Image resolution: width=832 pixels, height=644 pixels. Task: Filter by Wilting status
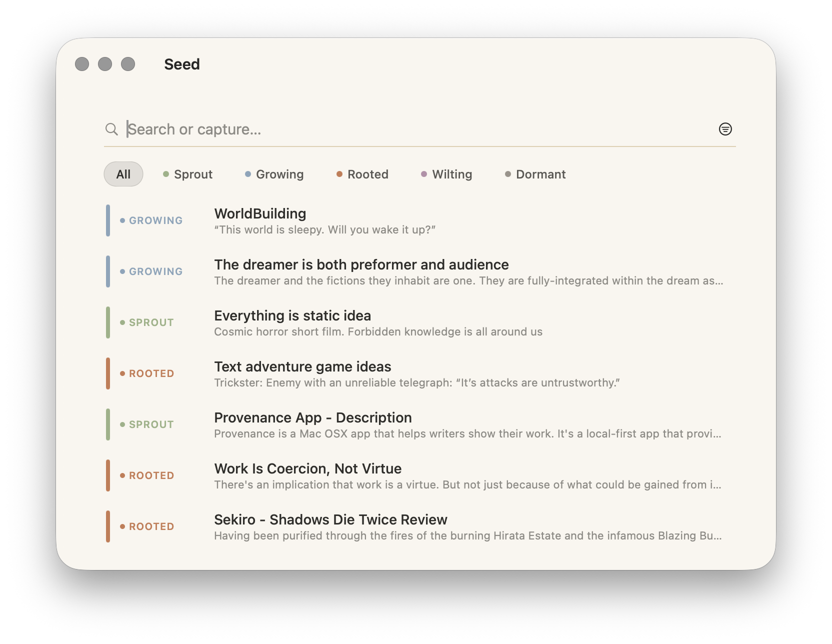(x=447, y=174)
